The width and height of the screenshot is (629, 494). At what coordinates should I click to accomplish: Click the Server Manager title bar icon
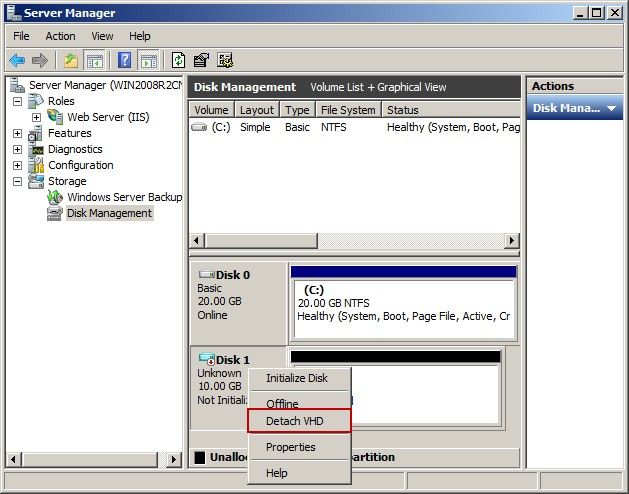point(14,12)
